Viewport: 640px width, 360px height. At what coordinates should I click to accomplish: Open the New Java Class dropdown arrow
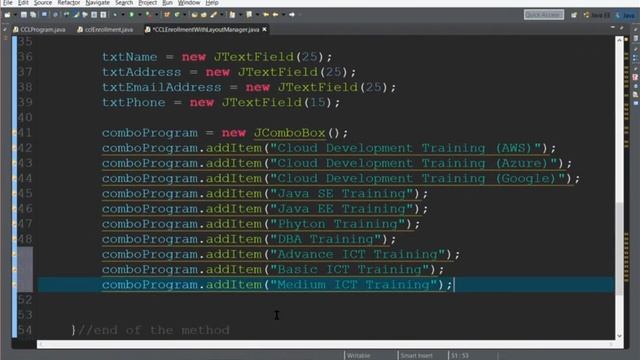point(185,15)
